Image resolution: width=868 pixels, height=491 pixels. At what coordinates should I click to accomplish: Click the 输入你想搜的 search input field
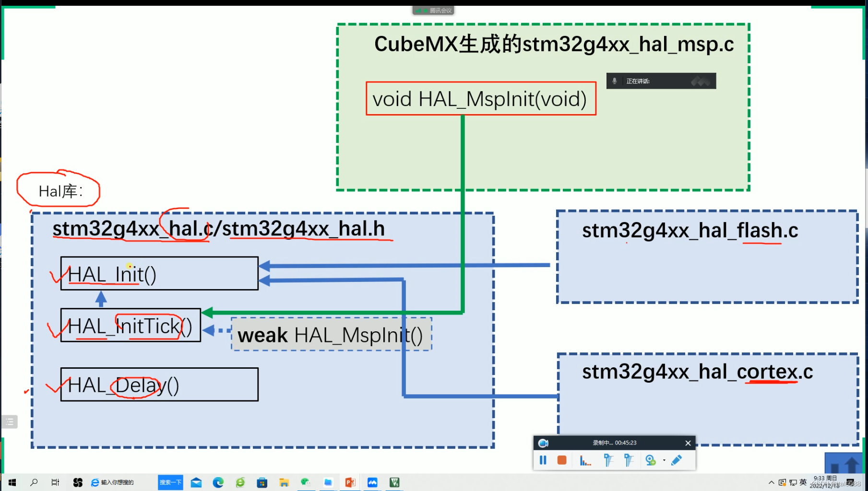click(x=118, y=482)
